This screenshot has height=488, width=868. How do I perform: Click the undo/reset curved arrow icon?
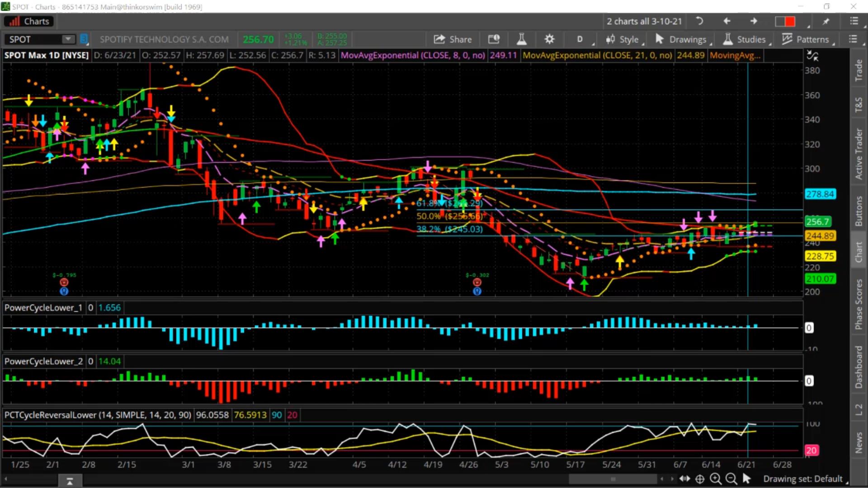[x=699, y=21]
